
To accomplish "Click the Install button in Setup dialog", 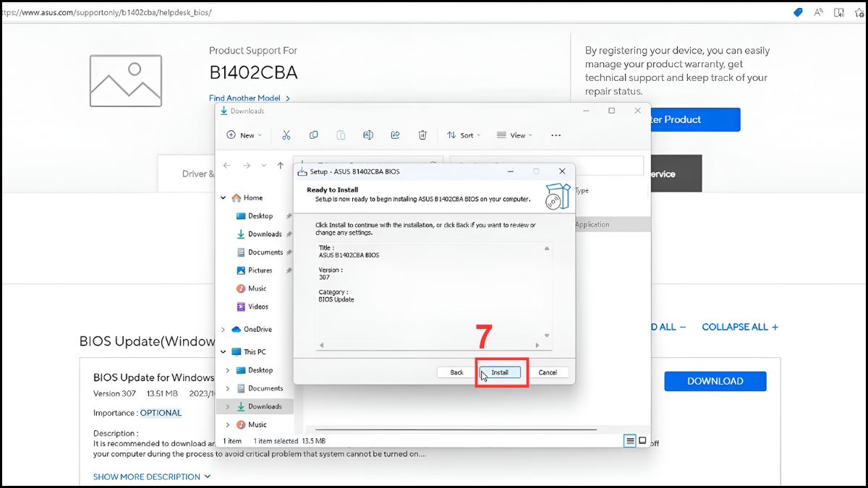I will (x=500, y=372).
